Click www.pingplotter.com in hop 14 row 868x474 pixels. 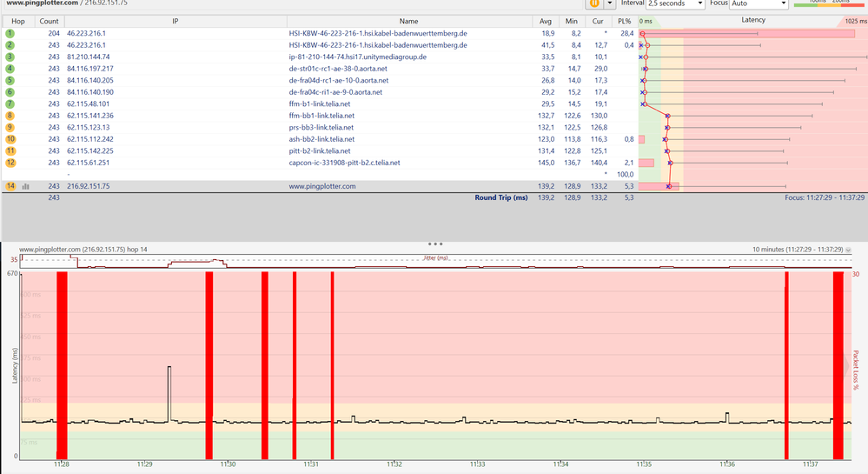322,186
